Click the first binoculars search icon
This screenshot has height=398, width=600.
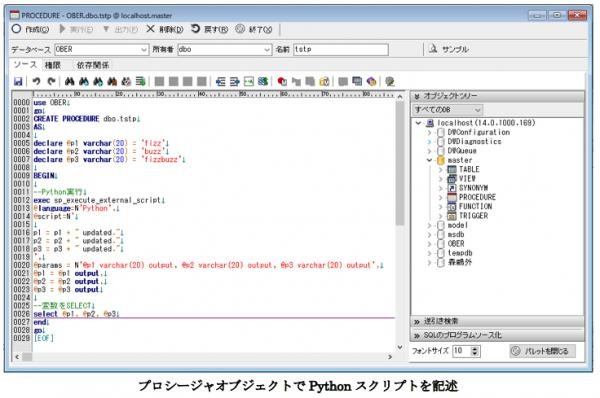(x=70, y=81)
